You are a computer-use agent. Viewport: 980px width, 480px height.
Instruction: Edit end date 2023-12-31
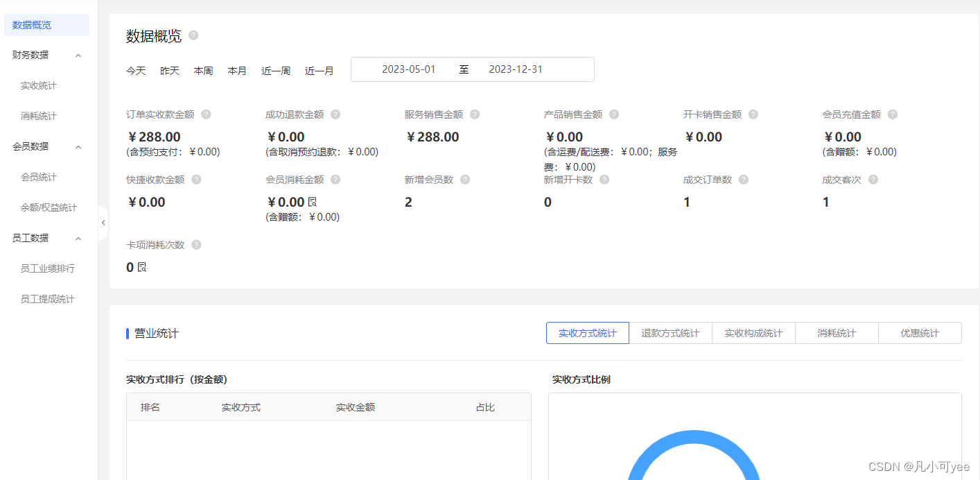[x=516, y=69]
